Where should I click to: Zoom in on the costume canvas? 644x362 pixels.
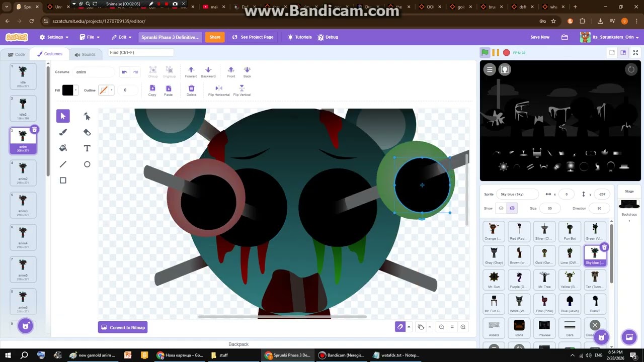click(463, 327)
